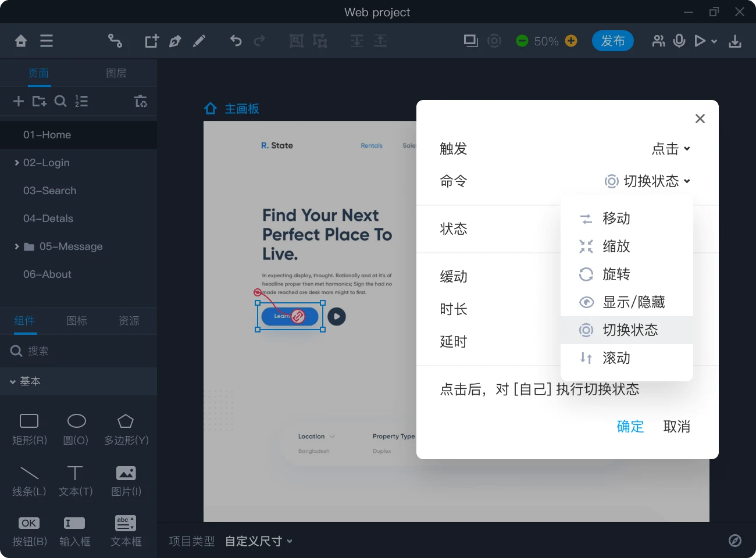Viewport: 756px width, 558px height.
Task: Select the pencil drawing tool
Action: click(199, 41)
